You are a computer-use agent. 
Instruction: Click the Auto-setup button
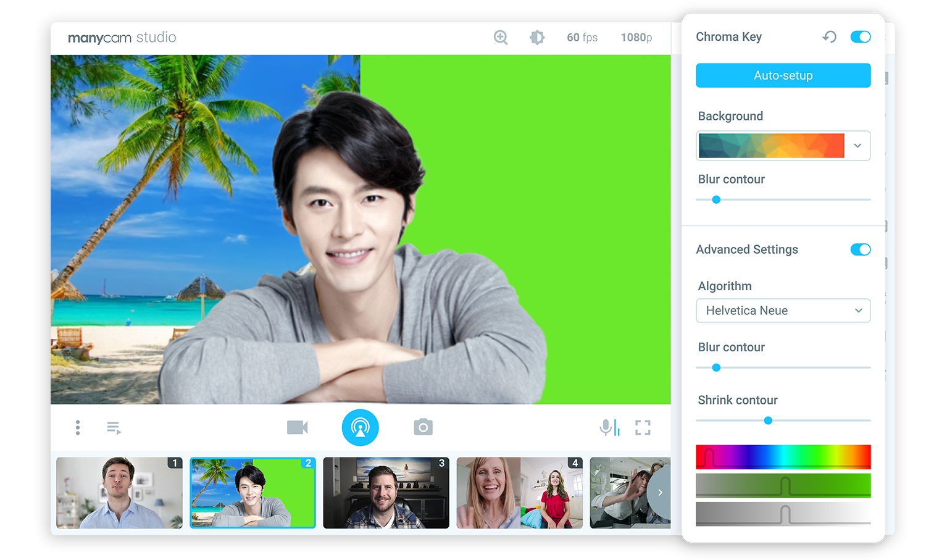point(783,75)
